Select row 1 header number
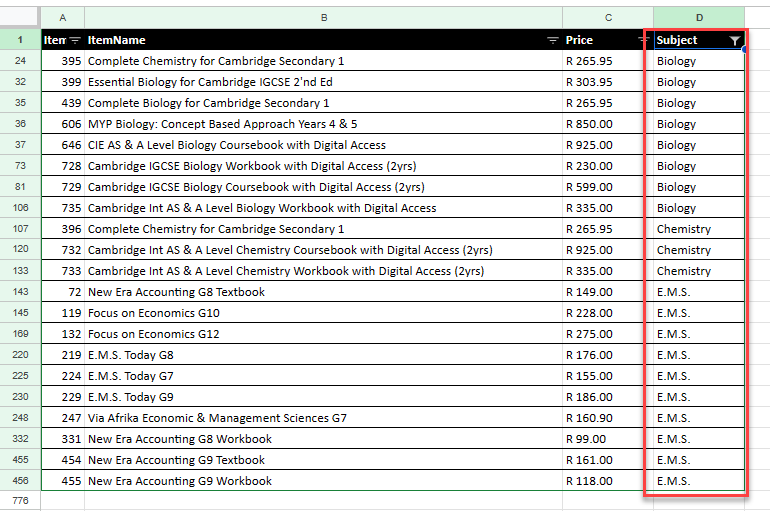770x511 pixels. point(20,40)
